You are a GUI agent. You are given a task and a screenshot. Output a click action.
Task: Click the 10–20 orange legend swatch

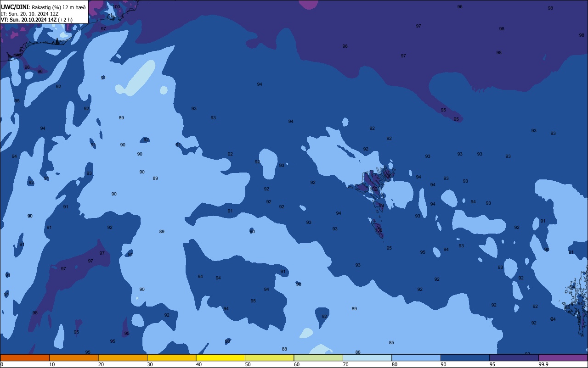73,357
